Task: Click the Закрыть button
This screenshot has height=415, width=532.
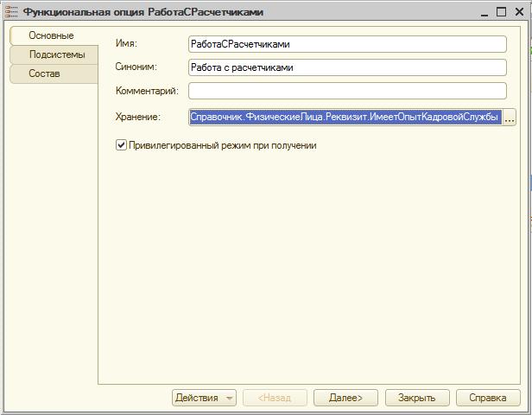Action: tap(417, 398)
